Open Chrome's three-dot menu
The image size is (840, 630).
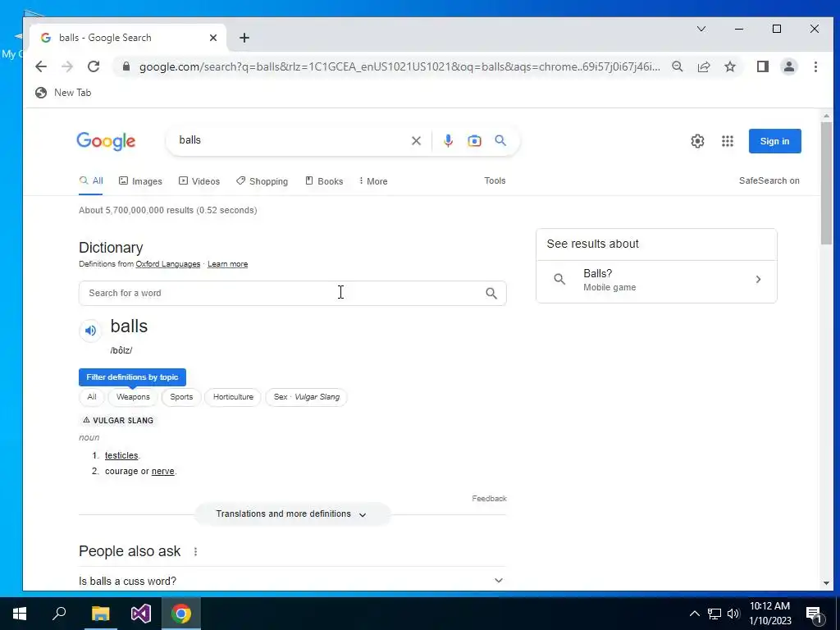pyautogui.click(x=815, y=66)
